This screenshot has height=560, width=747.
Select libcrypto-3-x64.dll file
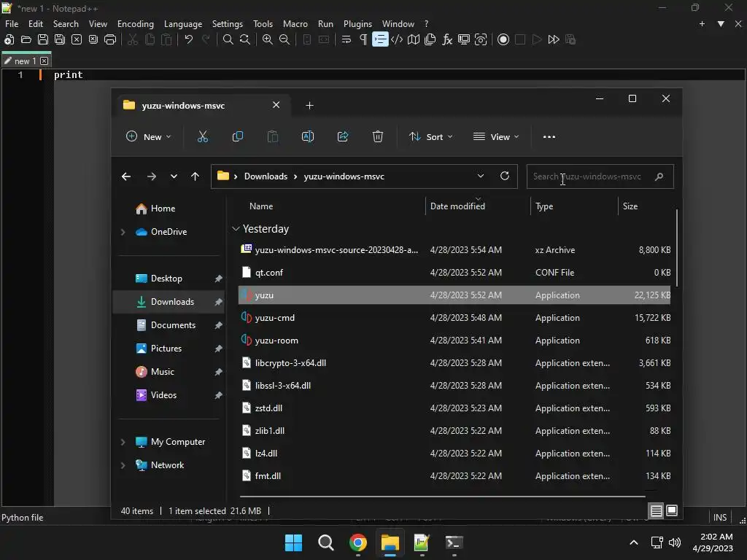click(454, 363)
